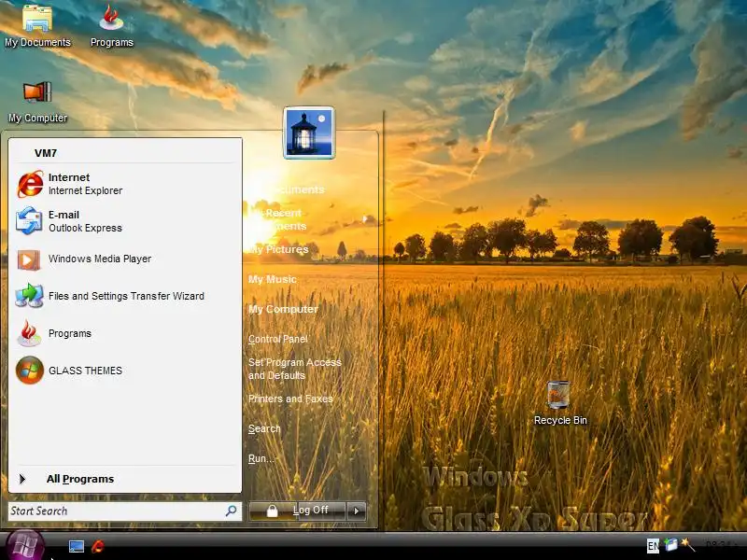This screenshot has width=747, height=560.
Task: Start Files and Settings Transfer Wizard
Action: pyautogui.click(x=125, y=296)
